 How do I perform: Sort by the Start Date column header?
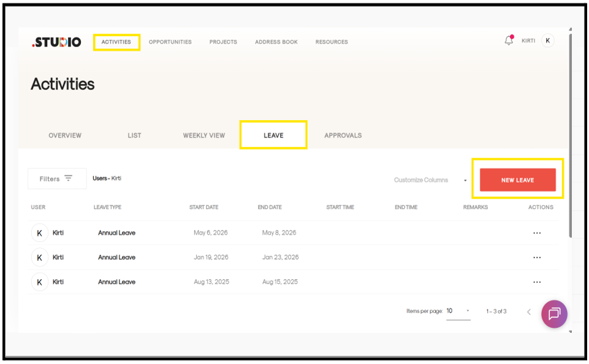coord(203,207)
